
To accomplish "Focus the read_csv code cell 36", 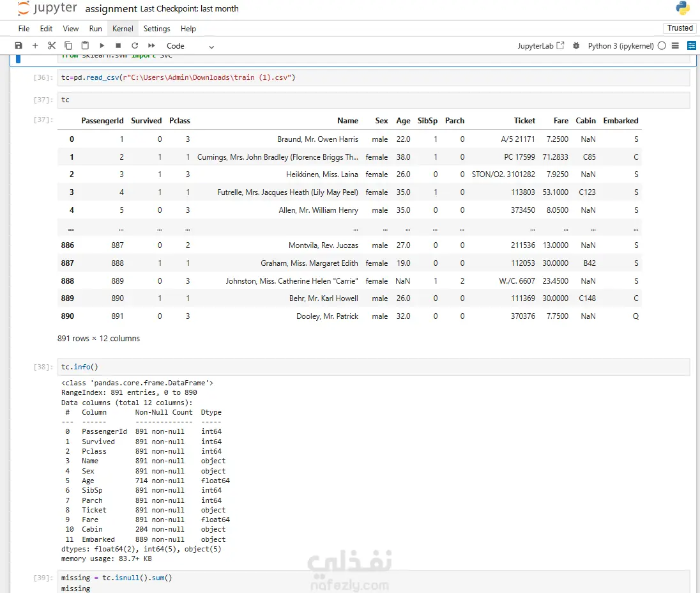I will click(373, 78).
